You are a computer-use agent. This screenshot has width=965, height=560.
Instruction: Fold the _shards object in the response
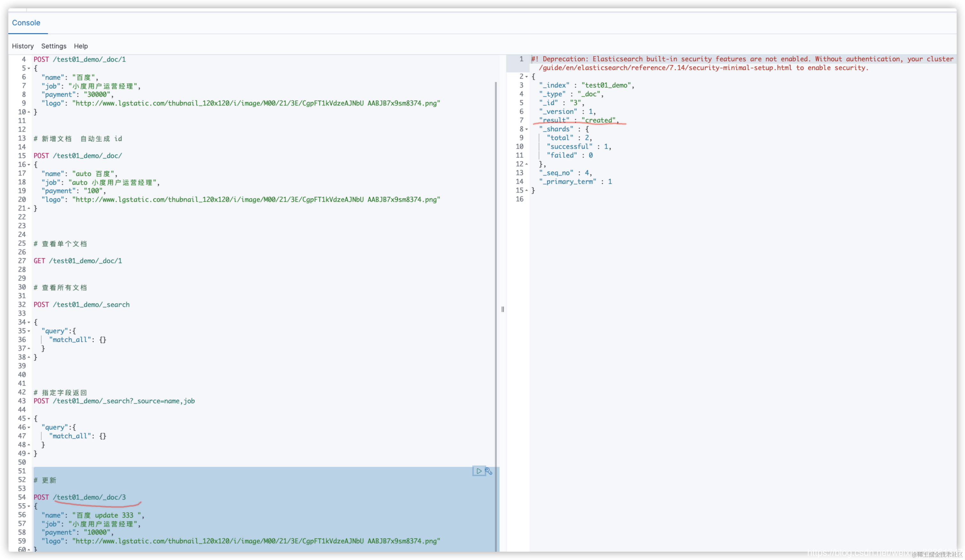point(527,129)
